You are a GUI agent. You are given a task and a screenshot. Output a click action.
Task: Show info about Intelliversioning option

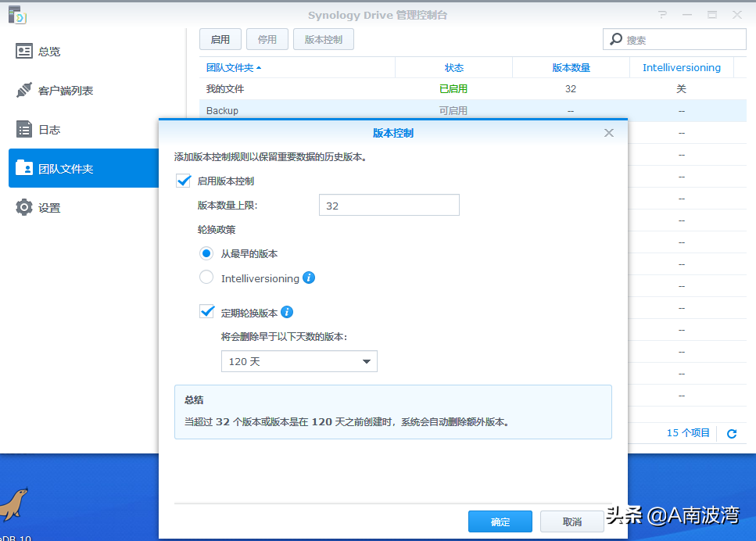[309, 278]
